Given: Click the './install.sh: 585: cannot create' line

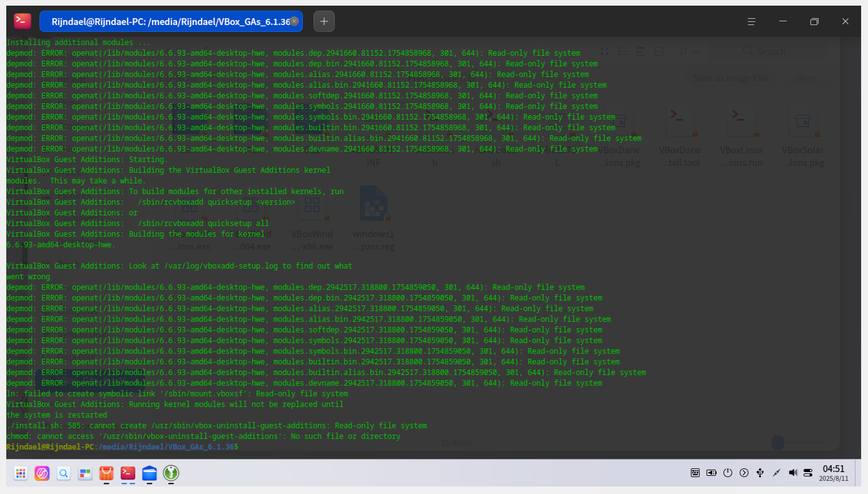Looking at the screenshot, I should coord(217,426).
